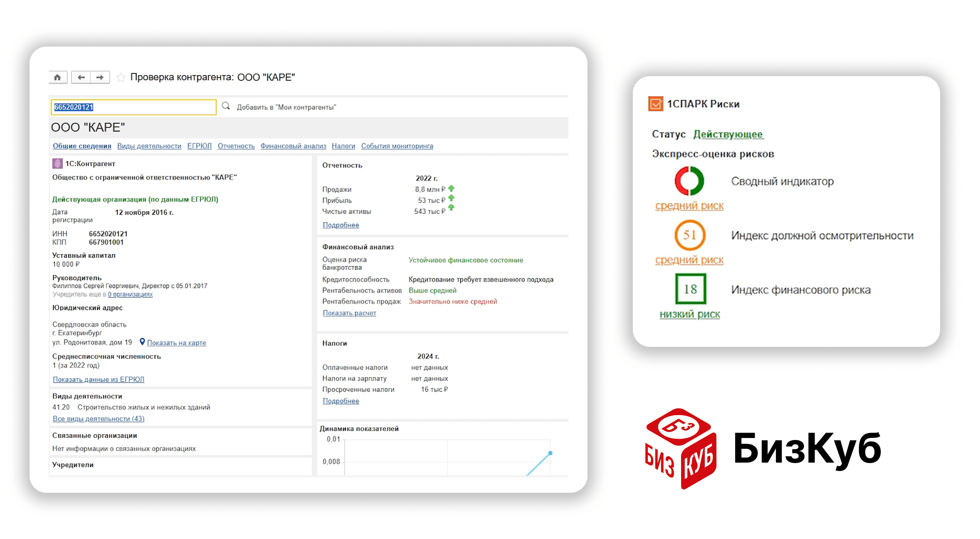Screen dimensions: 980x539
Task: Click Показать данные из ЕГРЮЛ link
Action: (x=99, y=379)
